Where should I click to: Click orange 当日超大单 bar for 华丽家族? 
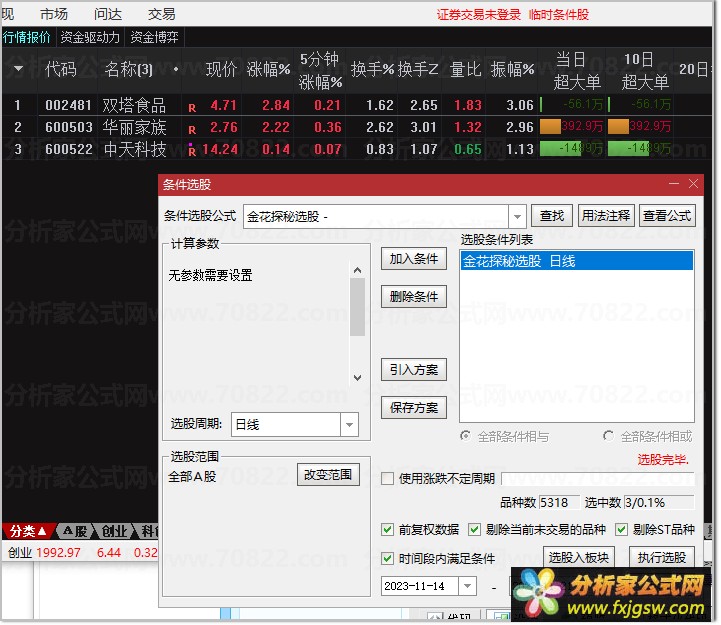point(550,126)
